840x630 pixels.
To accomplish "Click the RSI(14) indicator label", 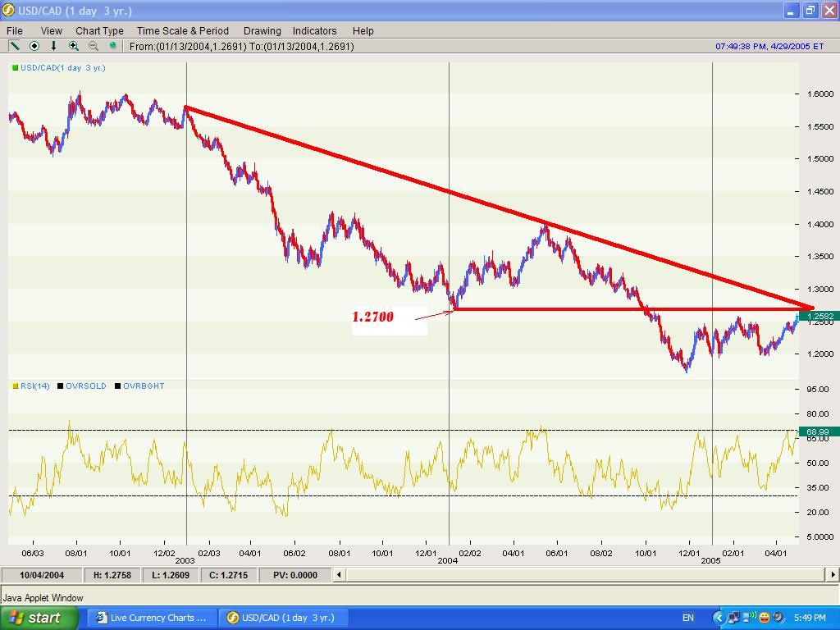I will 34,386.
